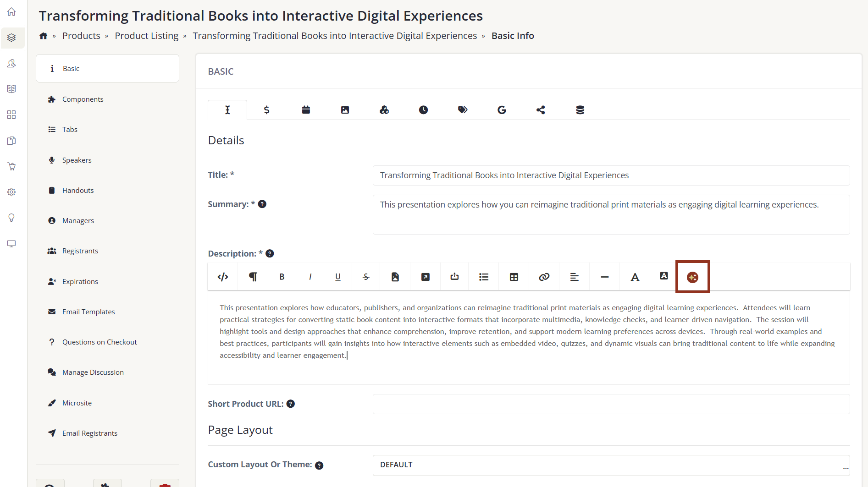Click the highlighted AI assistant editor icon
Screen dimensions: 868x487
(x=692, y=277)
